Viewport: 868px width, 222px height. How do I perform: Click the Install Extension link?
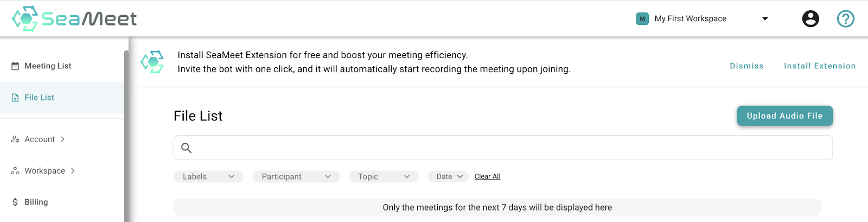point(819,66)
